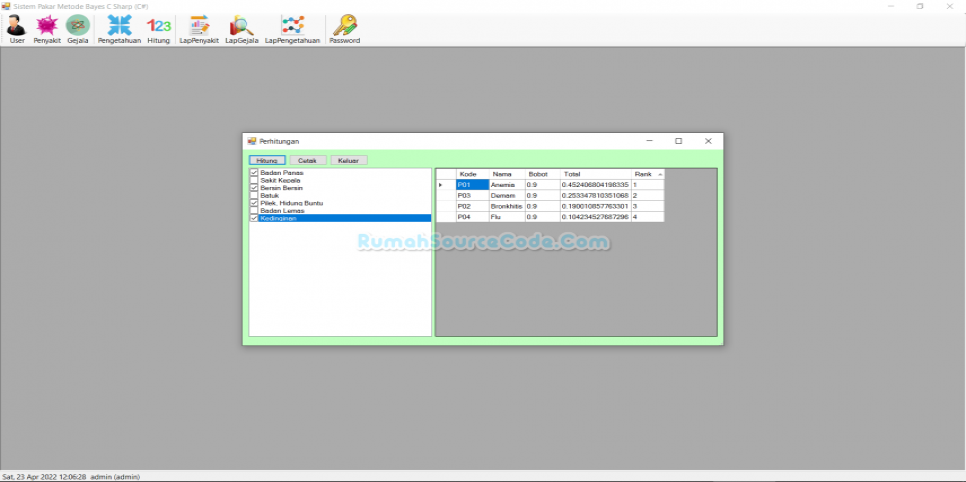Maximize the Perhitungan window
Viewport: 966px width, 482px height.
[678, 141]
